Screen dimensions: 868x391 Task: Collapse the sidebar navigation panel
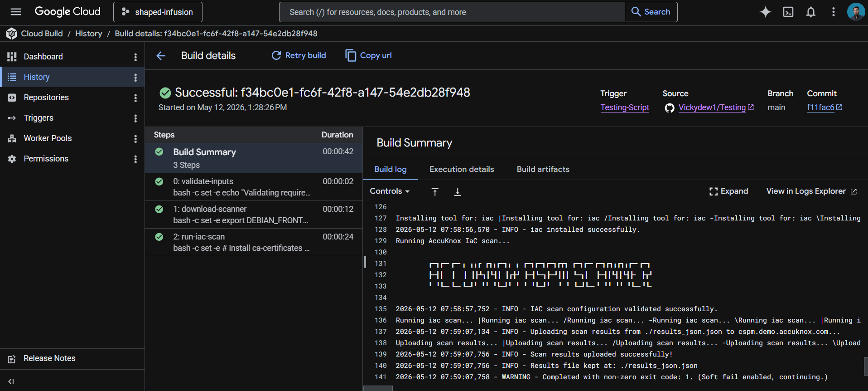pyautogui.click(x=11, y=381)
